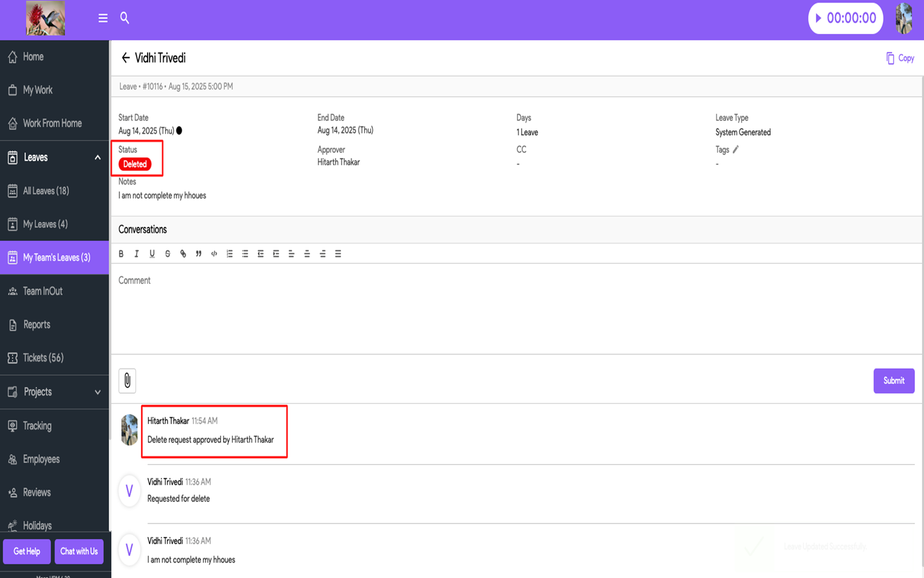The image size is (924, 578).
Task: Select My Team's Leaves (3)
Action: [x=55, y=258]
